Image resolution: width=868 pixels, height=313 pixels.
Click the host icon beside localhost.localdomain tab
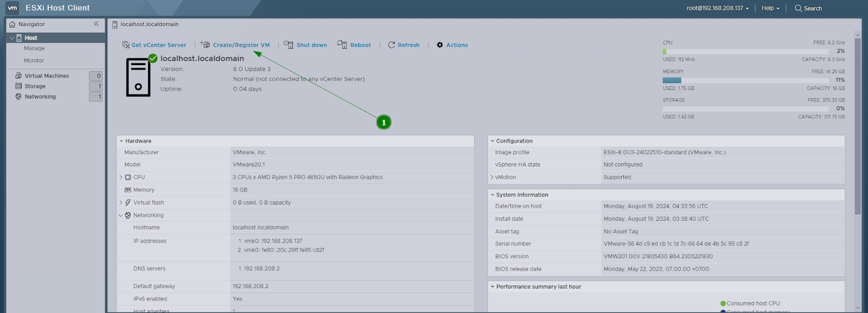114,24
